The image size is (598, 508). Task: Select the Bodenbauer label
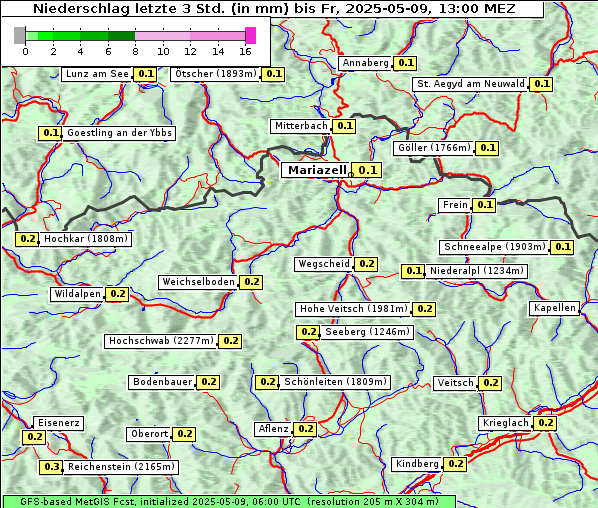[162, 382]
